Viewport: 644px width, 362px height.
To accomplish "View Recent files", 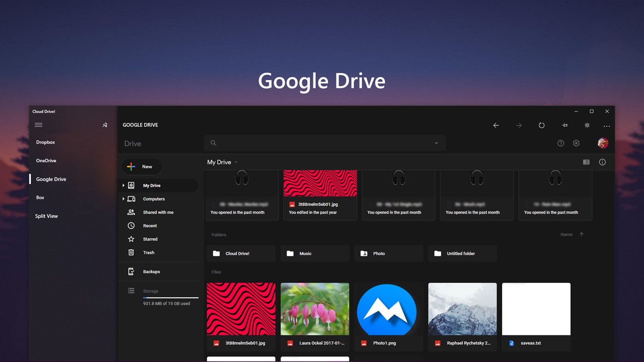I will [x=150, y=225].
